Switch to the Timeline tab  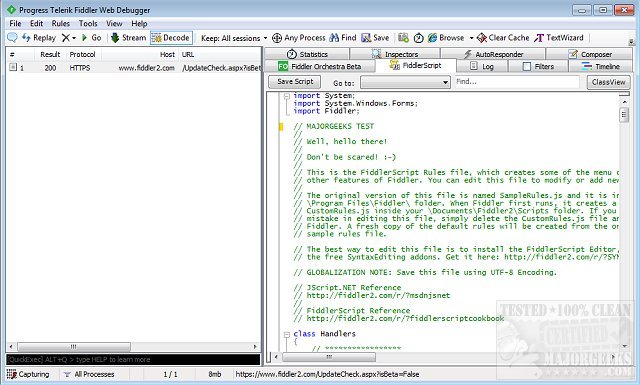coord(600,66)
